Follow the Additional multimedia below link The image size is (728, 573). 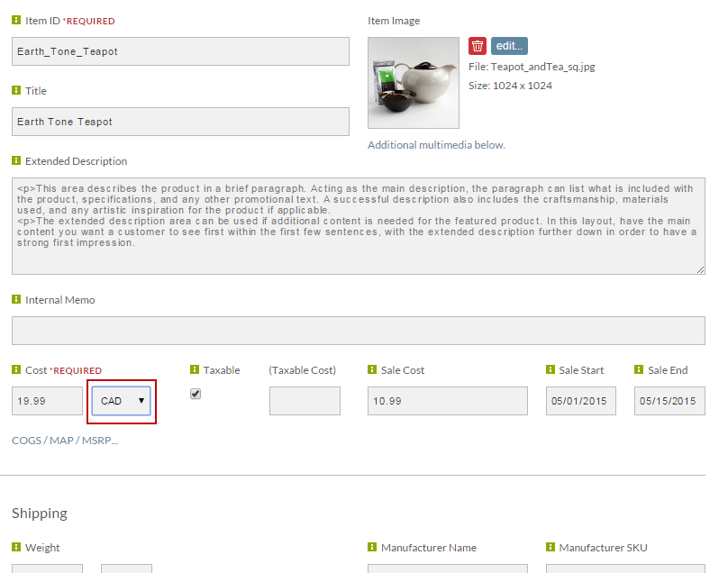pyautogui.click(x=436, y=145)
